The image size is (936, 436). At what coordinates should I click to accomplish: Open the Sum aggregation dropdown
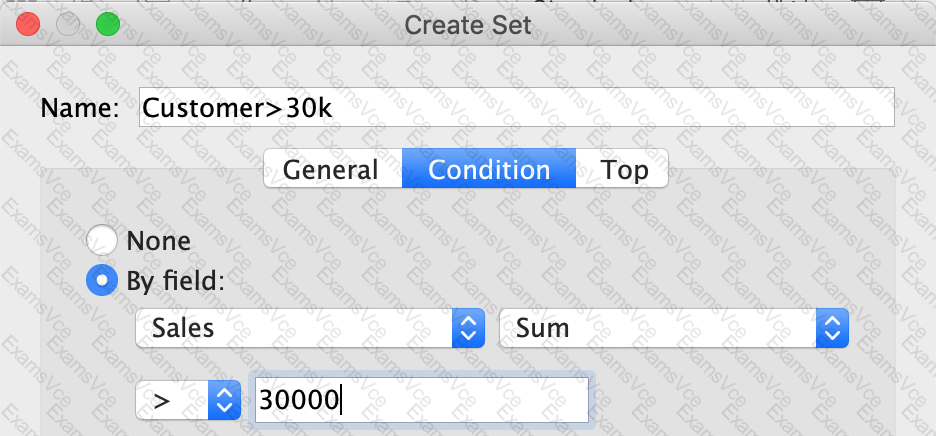tap(673, 328)
